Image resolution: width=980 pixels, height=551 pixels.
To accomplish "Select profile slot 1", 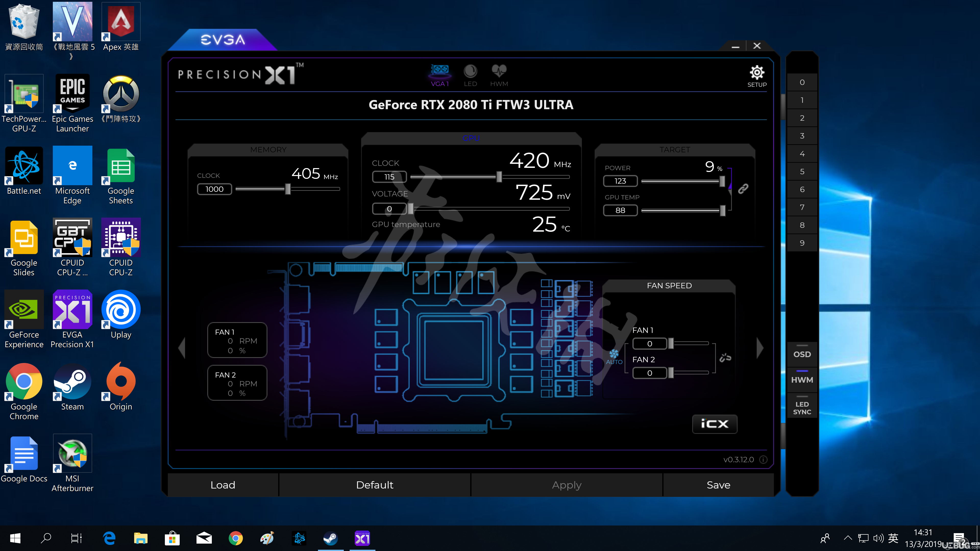I will click(x=802, y=100).
